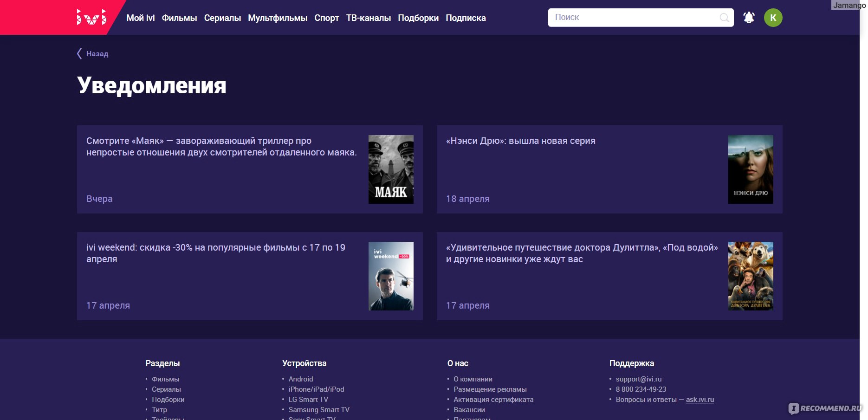
Task: Open the Дулиттла and «Под водой» notification
Action: pyautogui.click(x=582, y=253)
